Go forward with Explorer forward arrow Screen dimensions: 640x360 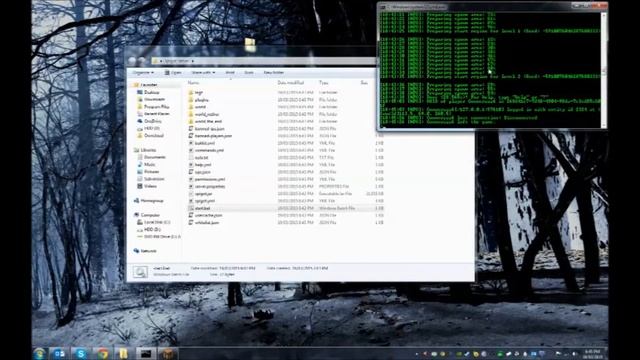click(x=142, y=61)
